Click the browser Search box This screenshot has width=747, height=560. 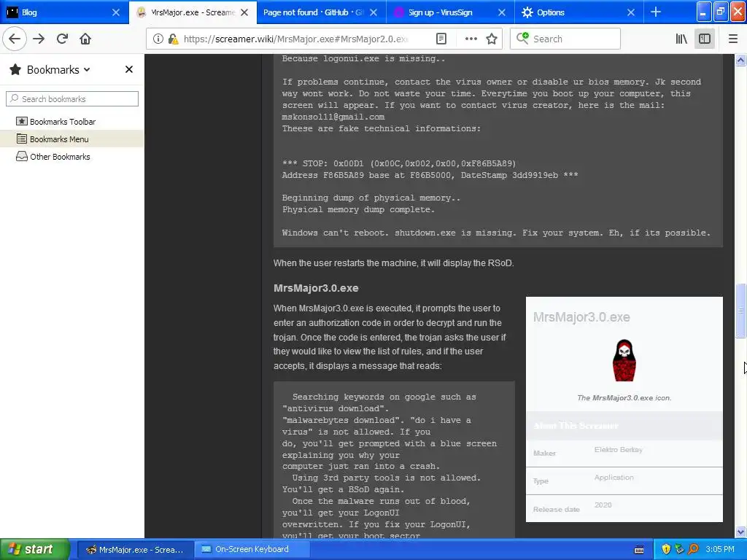point(565,39)
